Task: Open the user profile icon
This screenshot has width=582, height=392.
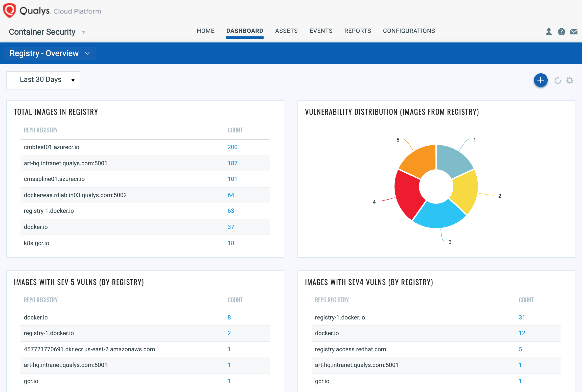Action: coord(548,32)
